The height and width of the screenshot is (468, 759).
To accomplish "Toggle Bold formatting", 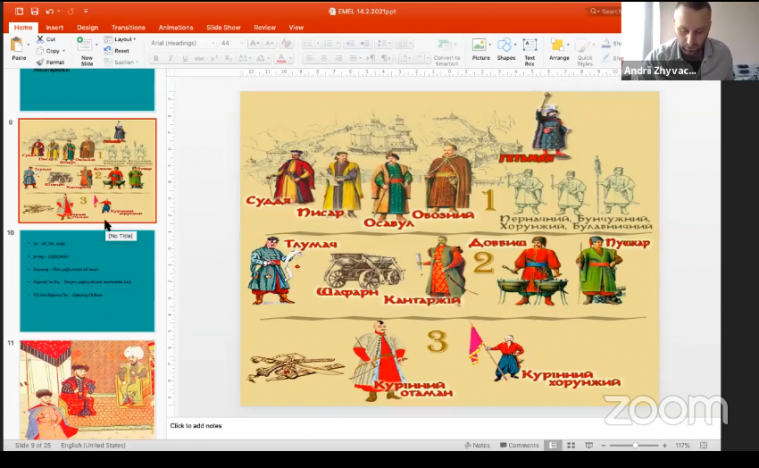I will 156,59.
